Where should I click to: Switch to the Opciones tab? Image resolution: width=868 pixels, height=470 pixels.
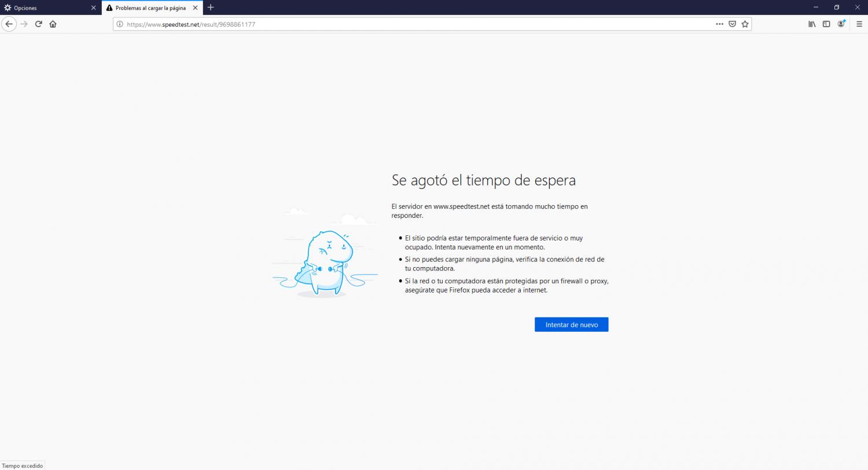pyautogui.click(x=46, y=8)
